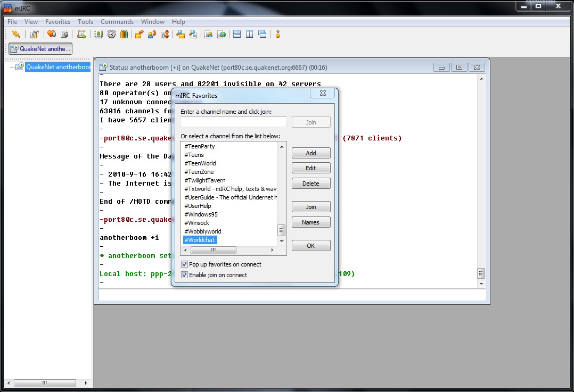Open the Help menu
The image size is (574, 392).
178,22
